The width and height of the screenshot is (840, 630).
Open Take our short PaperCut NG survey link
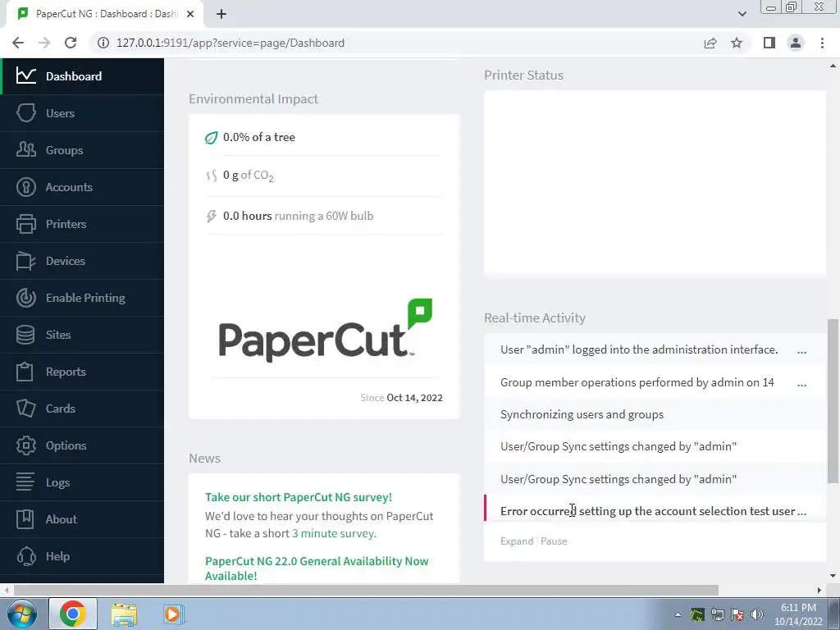299,497
